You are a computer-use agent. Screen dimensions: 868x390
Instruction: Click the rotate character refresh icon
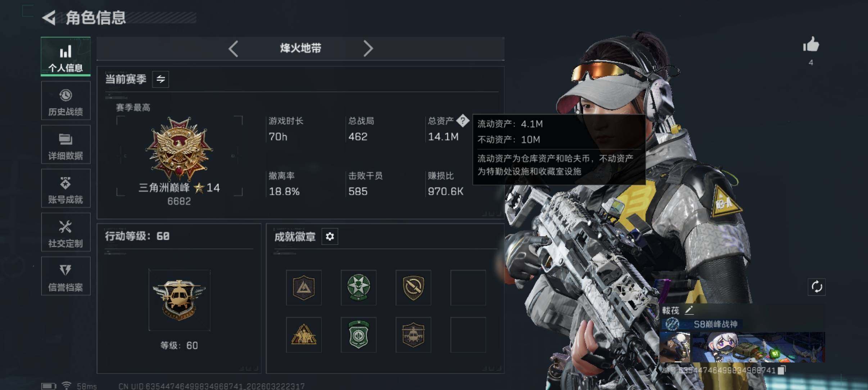point(817,287)
